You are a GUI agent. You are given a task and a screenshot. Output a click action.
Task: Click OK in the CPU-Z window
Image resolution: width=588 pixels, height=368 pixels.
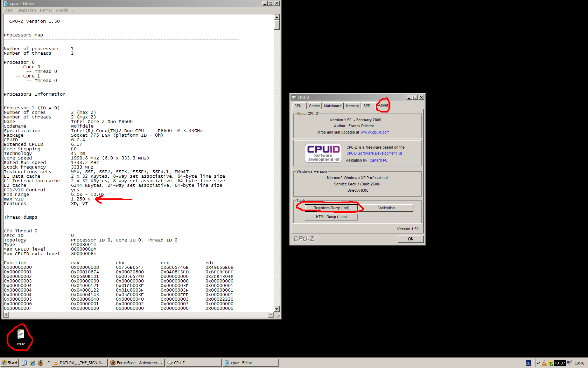[x=411, y=239]
